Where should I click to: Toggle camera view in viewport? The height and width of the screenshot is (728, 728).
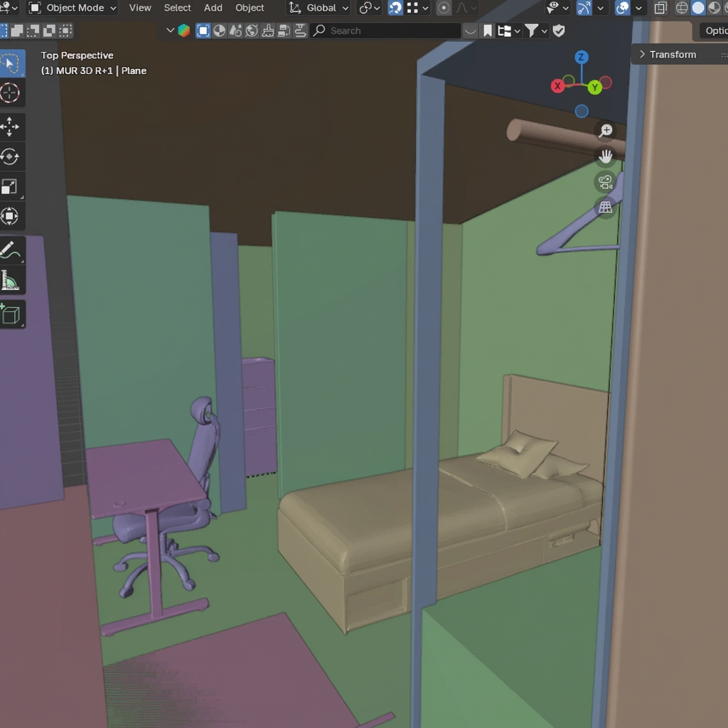pos(606,182)
